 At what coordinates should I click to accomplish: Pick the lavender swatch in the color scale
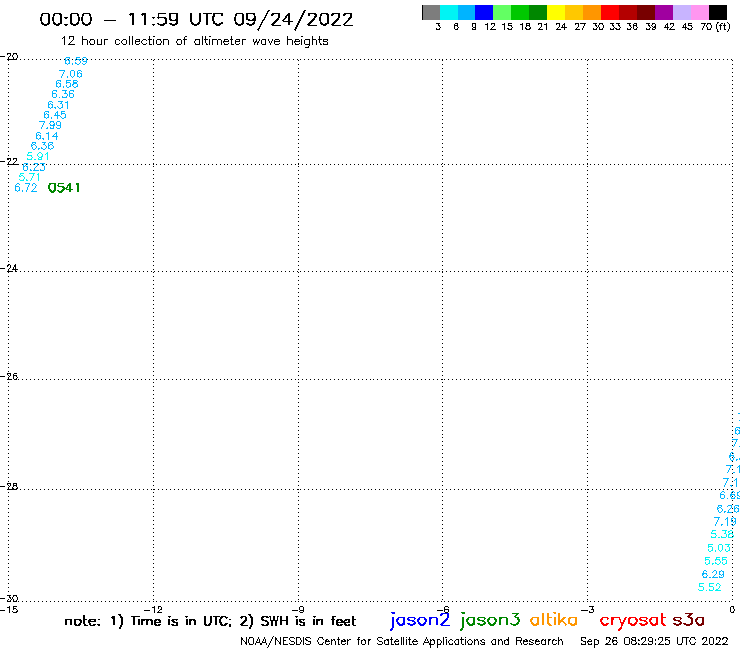point(682,12)
